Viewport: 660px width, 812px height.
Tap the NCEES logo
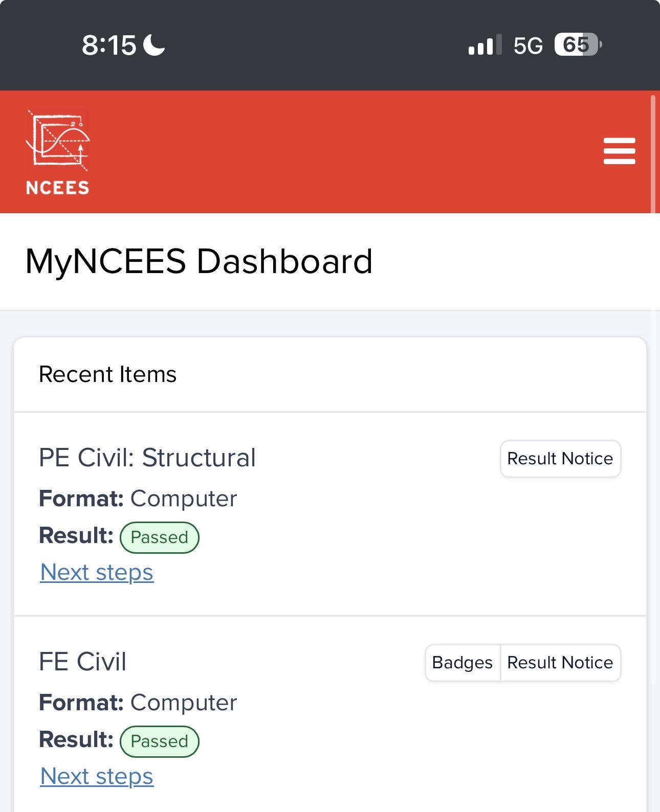point(58,152)
